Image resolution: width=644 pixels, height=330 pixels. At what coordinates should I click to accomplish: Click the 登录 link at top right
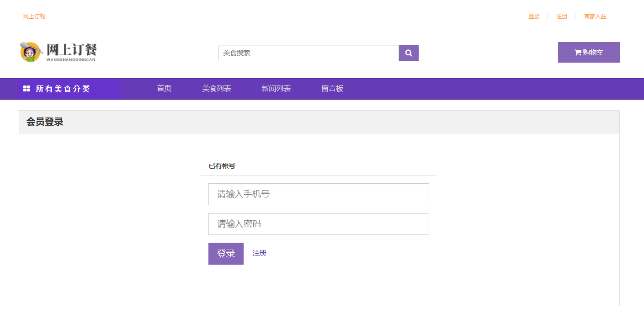533,16
